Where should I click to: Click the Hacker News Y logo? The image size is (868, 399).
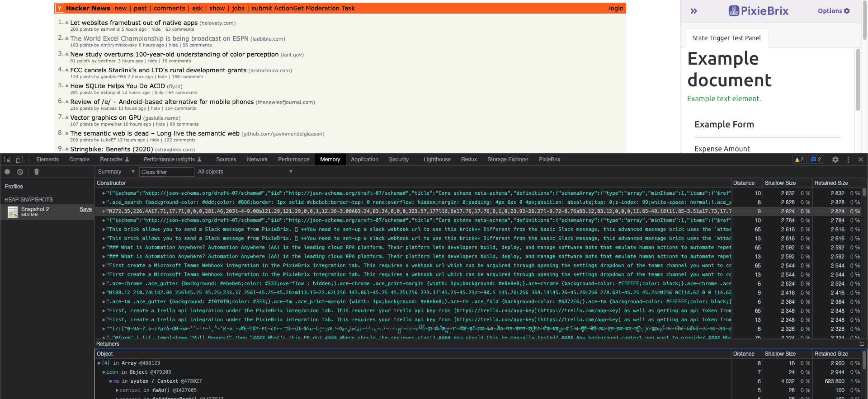(60, 8)
